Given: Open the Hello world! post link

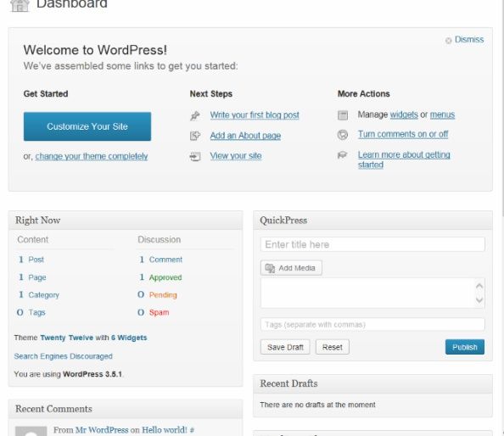Looking at the screenshot, I should [165, 430].
